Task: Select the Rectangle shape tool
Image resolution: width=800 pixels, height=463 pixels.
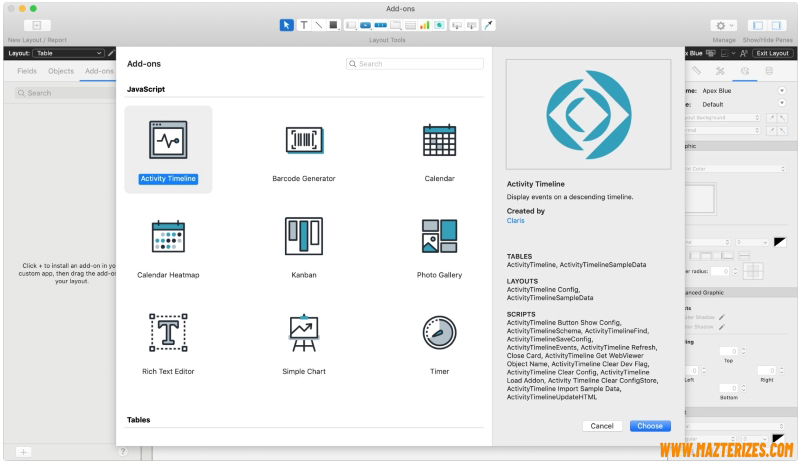Action: point(333,25)
